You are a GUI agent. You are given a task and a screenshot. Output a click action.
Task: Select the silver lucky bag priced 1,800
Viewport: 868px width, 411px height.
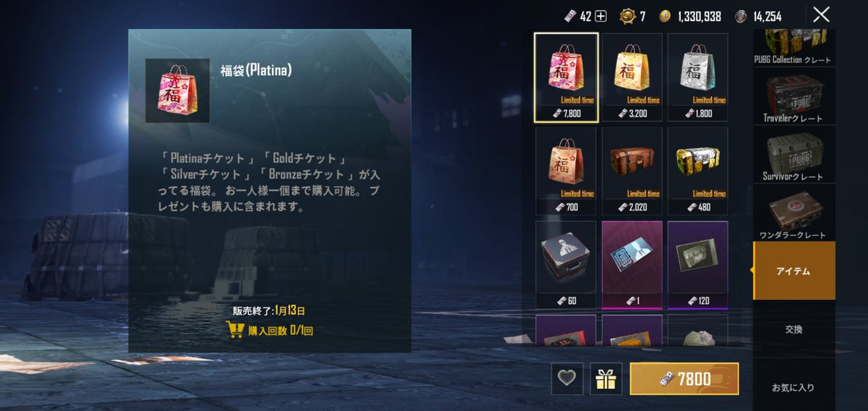tap(698, 77)
